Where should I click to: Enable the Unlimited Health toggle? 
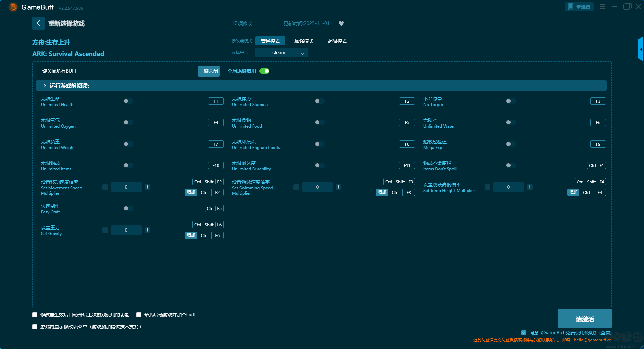[128, 101]
